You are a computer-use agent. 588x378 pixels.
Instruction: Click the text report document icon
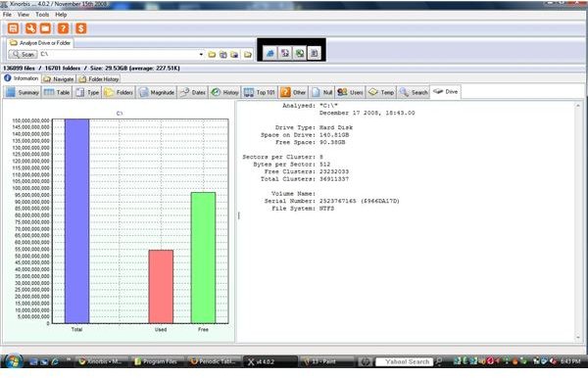tap(314, 53)
